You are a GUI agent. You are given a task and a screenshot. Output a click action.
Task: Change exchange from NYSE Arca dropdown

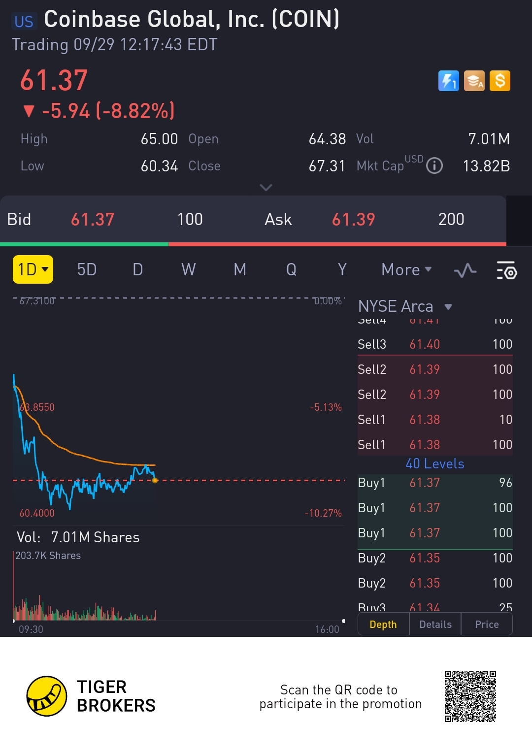point(405,306)
